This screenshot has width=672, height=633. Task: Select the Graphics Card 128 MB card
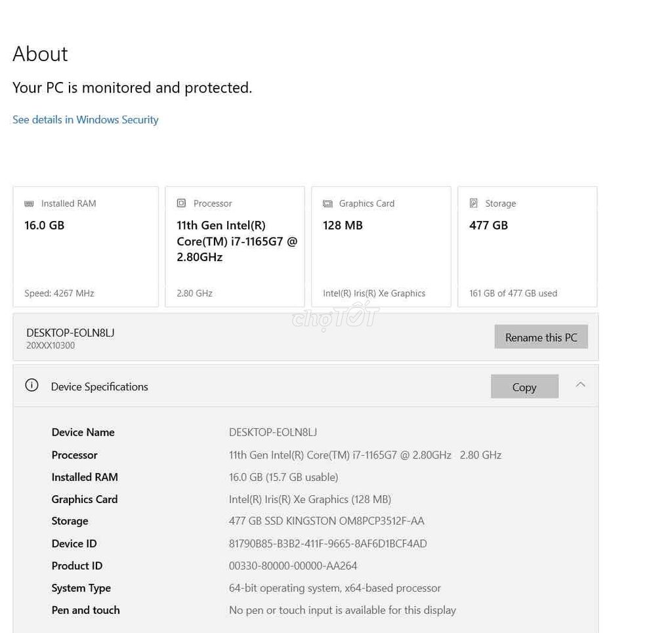pyautogui.click(x=381, y=247)
